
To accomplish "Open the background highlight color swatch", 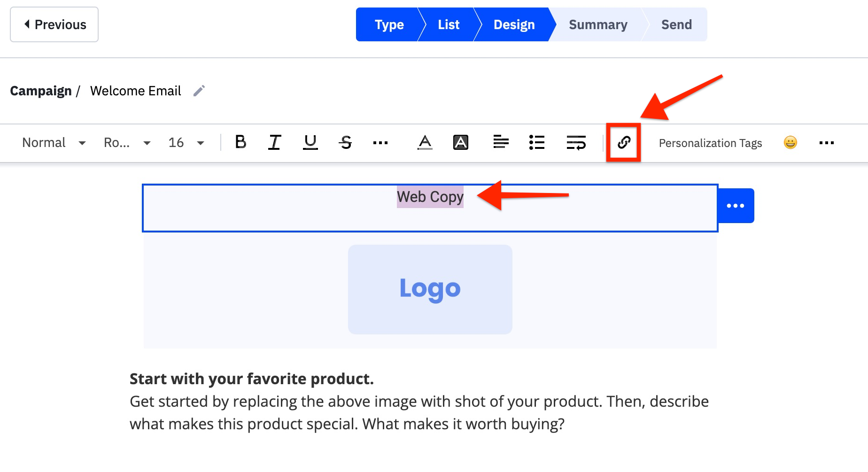I will tap(461, 143).
